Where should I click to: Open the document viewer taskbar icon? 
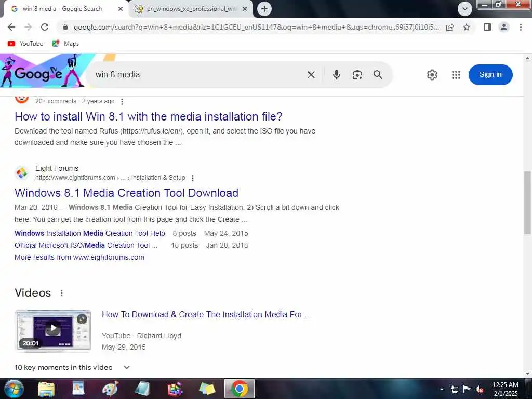[x=78, y=389]
